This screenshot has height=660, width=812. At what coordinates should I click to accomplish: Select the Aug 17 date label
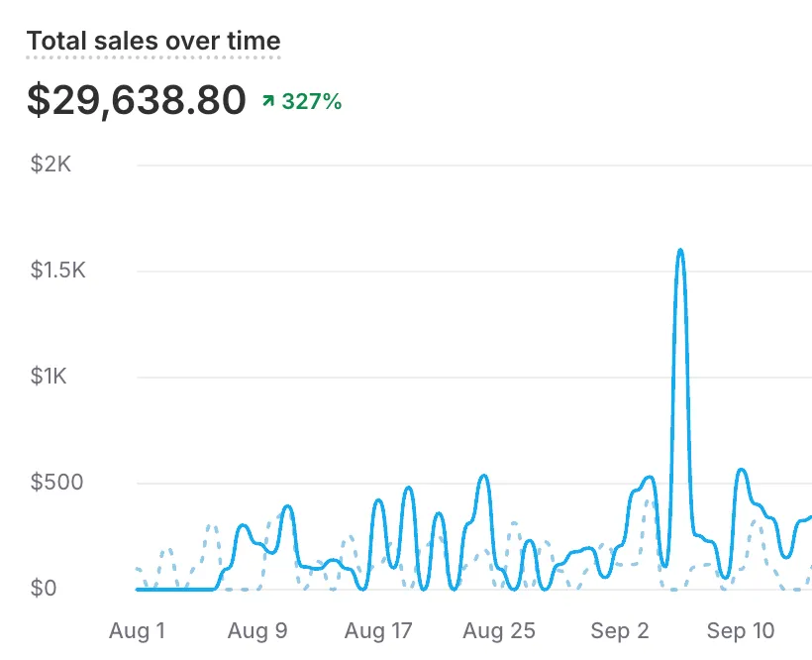pos(379,630)
